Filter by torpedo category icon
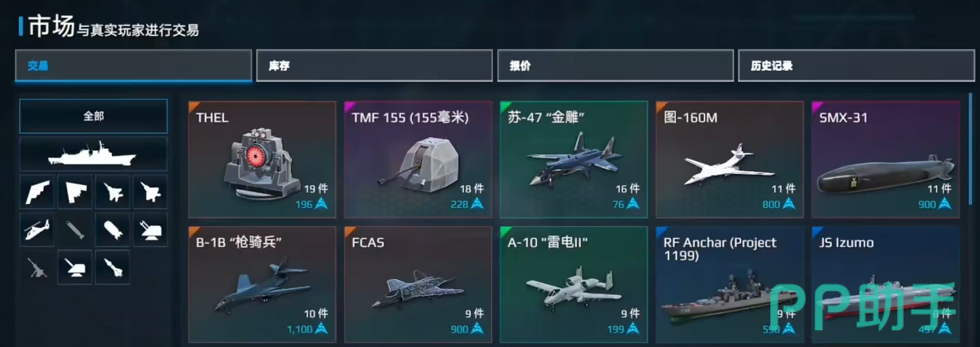The height and width of the screenshot is (347, 980). 75,230
